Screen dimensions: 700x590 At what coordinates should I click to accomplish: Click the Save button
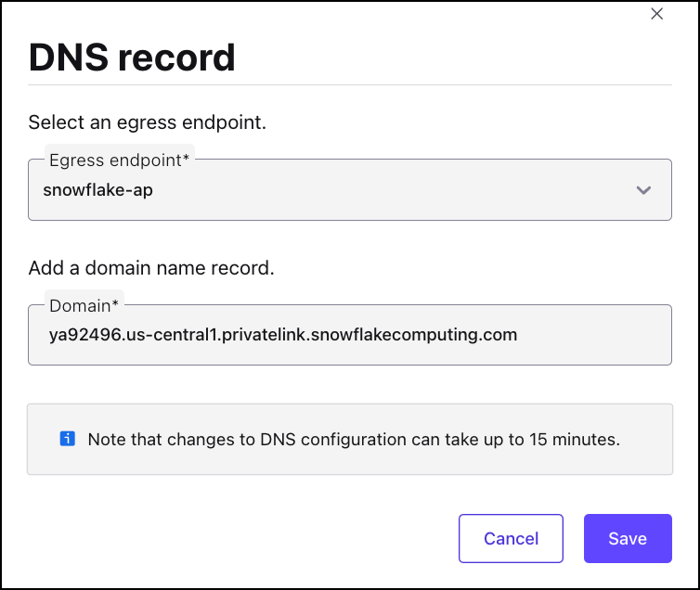click(x=627, y=538)
